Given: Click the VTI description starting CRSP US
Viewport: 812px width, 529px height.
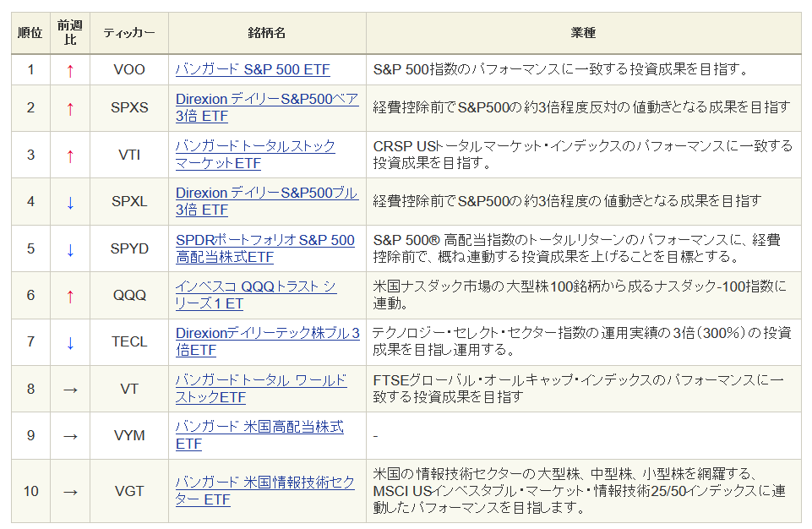Looking at the screenshot, I should click(582, 155).
